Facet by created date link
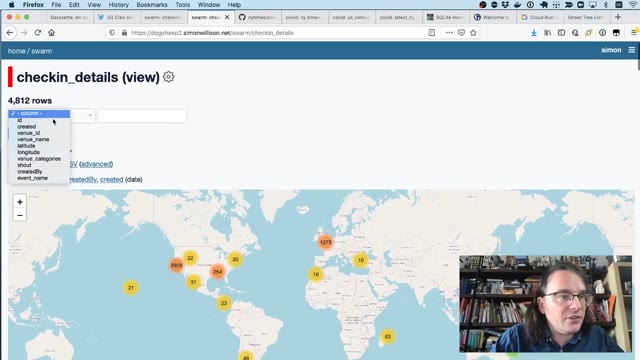The image size is (640, 360). (x=111, y=180)
